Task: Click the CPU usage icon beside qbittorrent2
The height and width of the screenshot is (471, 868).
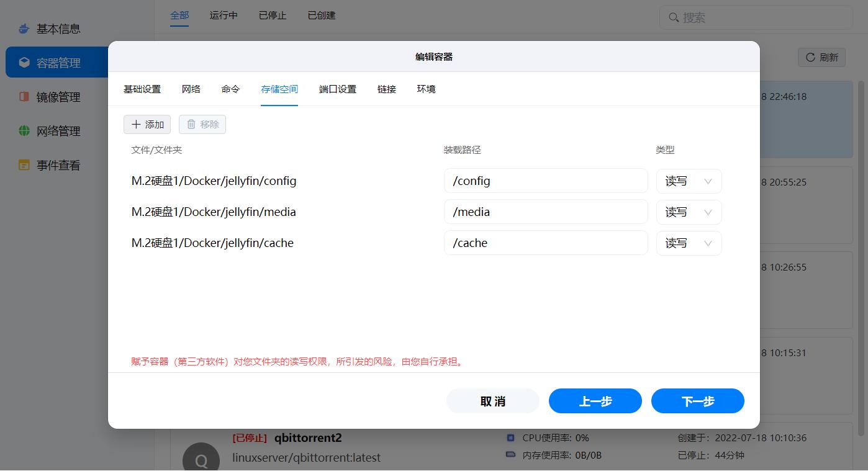Action: click(x=510, y=437)
